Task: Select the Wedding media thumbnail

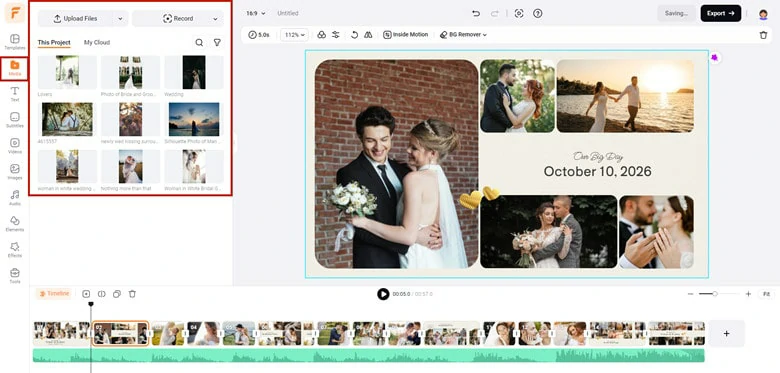Action: pos(194,72)
